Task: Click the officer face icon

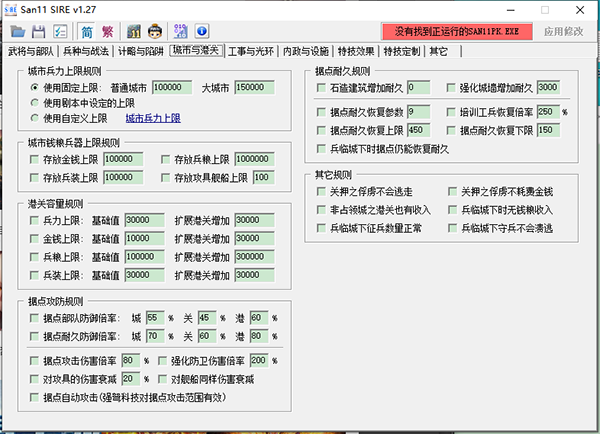Action: click(155, 31)
